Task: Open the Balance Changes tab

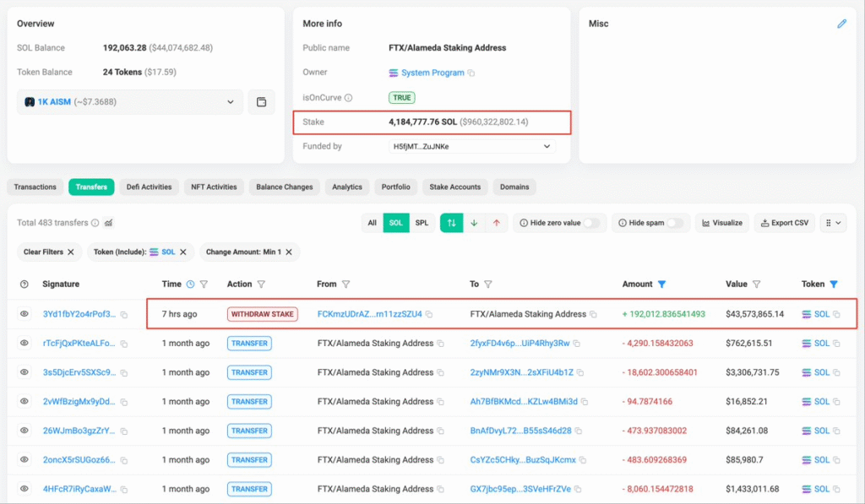Action: (285, 187)
